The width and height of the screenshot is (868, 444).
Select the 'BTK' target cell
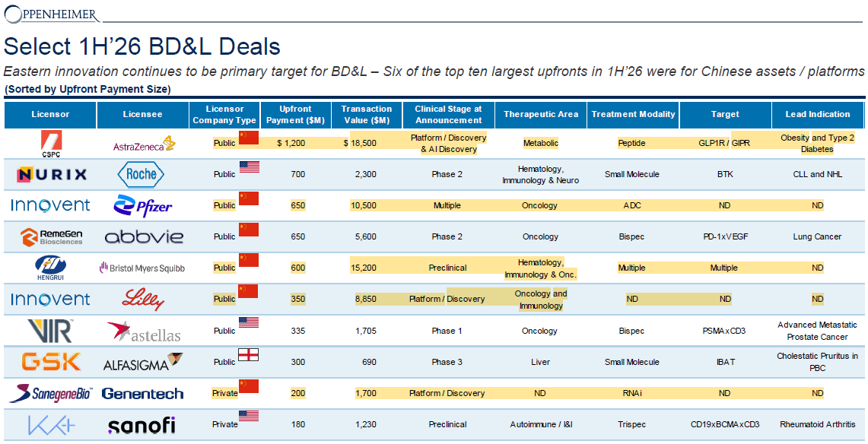pyautogui.click(x=725, y=174)
